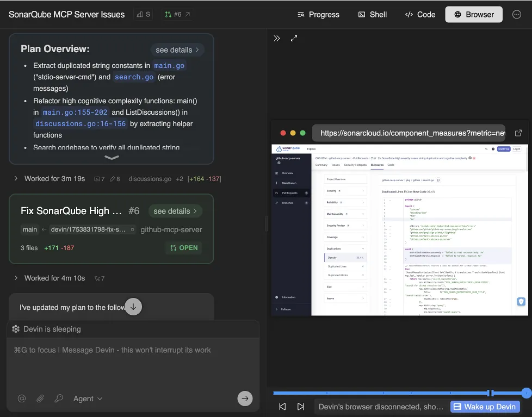
Task: Open the search.go file link in plan
Action: pyautogui.click(x=134, y=77)
